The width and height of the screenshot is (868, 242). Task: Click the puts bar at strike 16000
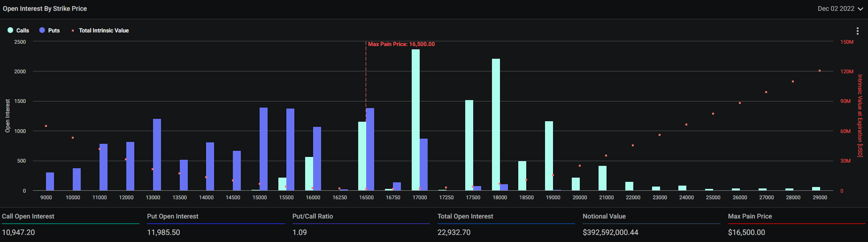[317, 159]
